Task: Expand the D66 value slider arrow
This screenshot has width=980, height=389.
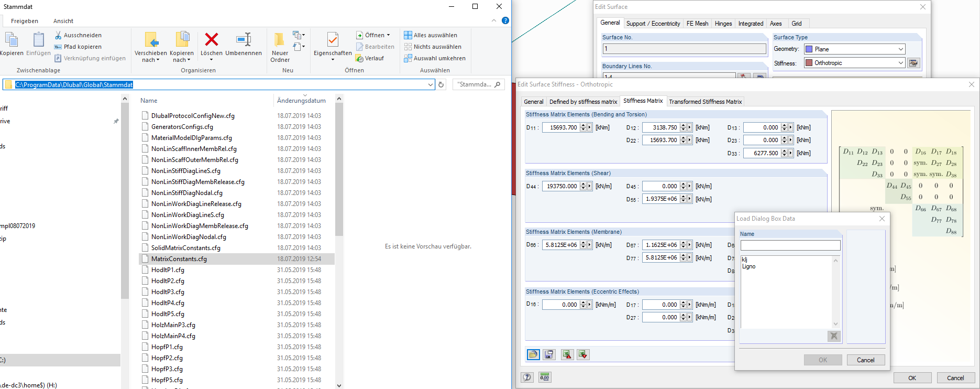Action: pyautogui.click(x=589, y=245)
